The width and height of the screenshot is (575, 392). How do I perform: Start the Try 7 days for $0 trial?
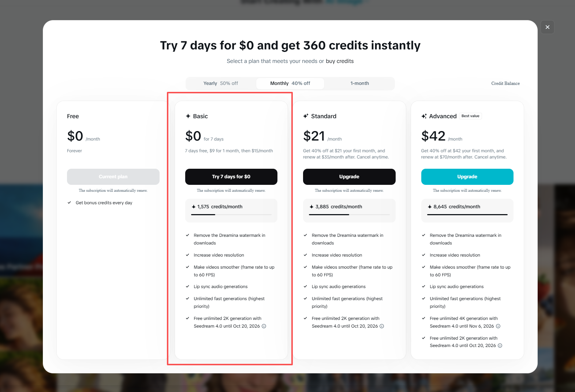(231, 177)
